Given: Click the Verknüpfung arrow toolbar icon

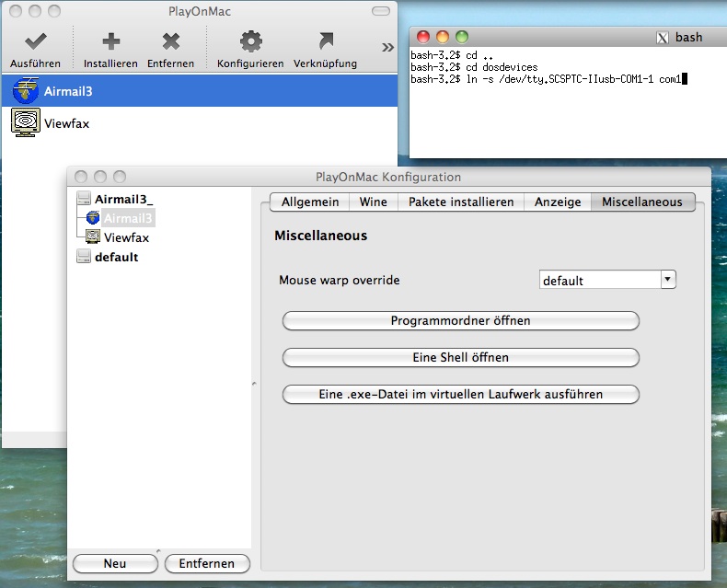Looking at the screenshot, I should 326,41.
